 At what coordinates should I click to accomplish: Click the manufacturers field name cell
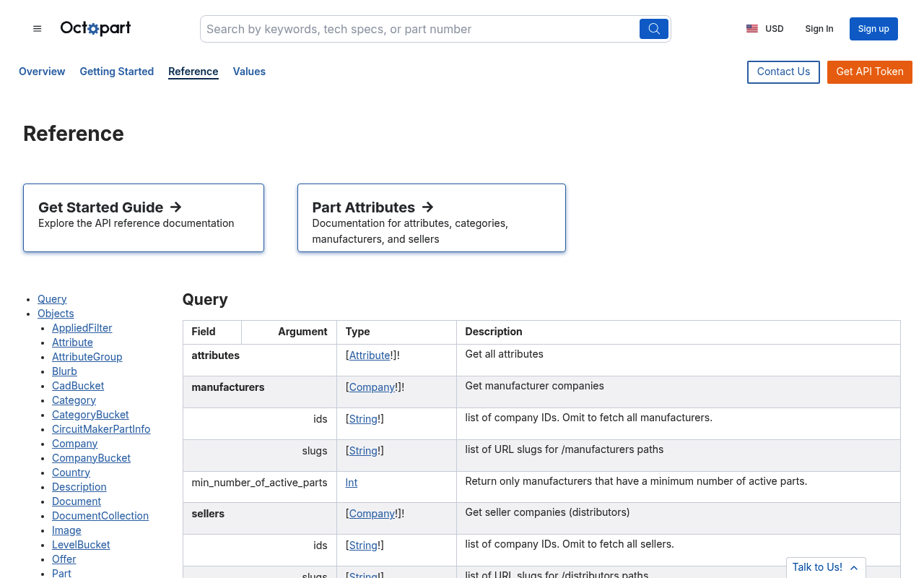click(x=259, y=392)
